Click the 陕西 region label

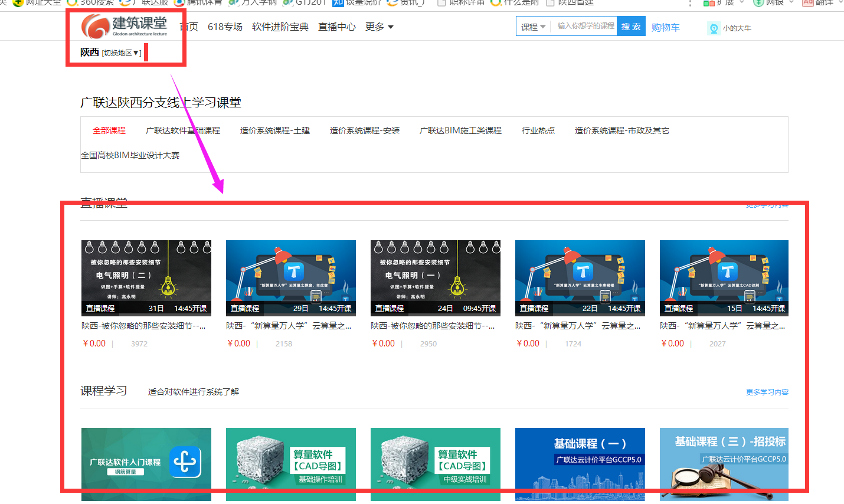pos(90,53)
